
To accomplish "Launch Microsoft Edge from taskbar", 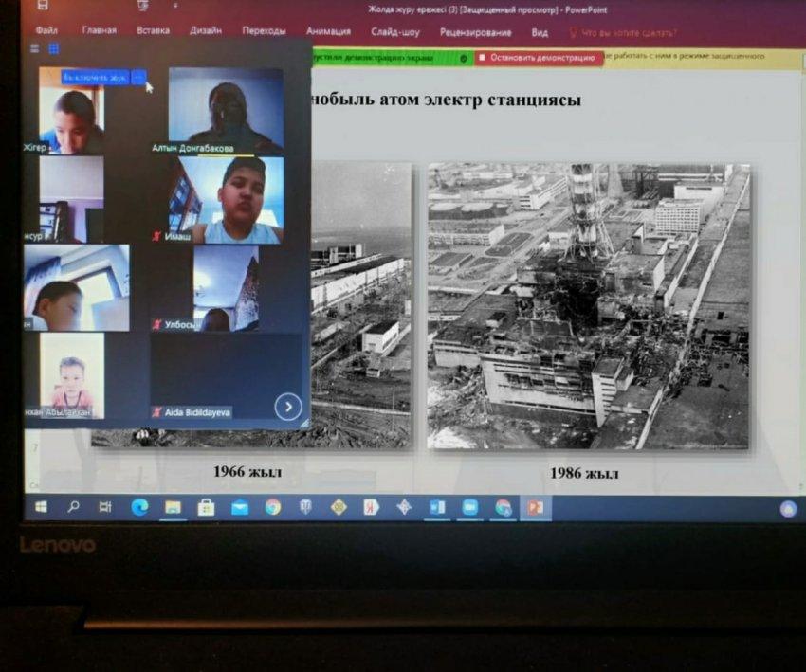I will pyautogui.click(x=139, y=507).
